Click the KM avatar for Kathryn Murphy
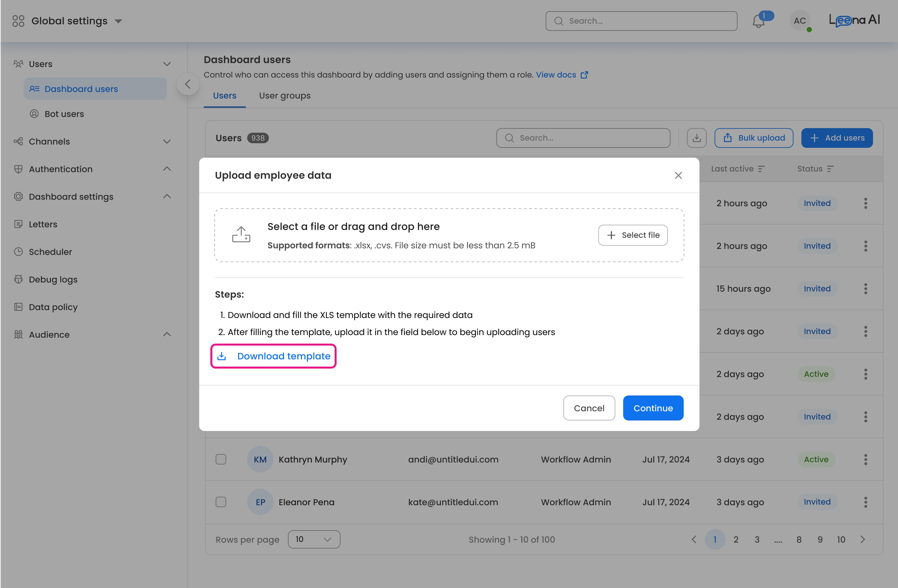The height and width of the screenshot is (588, 898). 260,459
